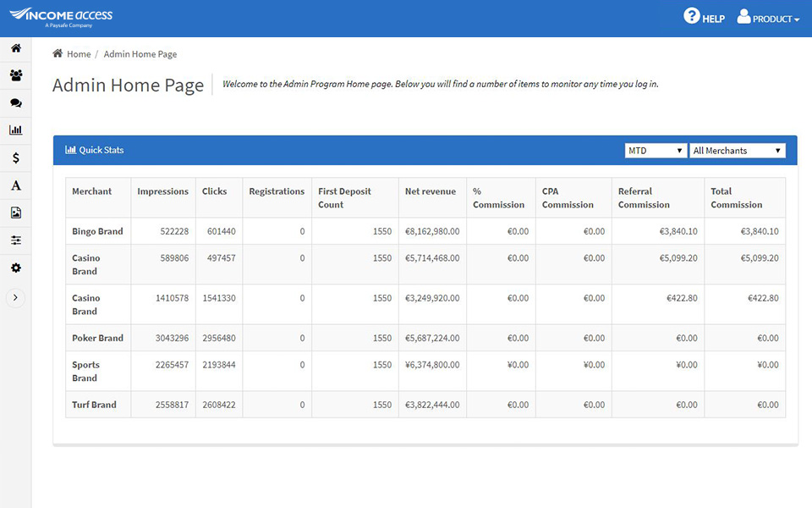Open the affiliates users icon in sidebar
The width and height of the screenshot is (812, 508).
15,75
